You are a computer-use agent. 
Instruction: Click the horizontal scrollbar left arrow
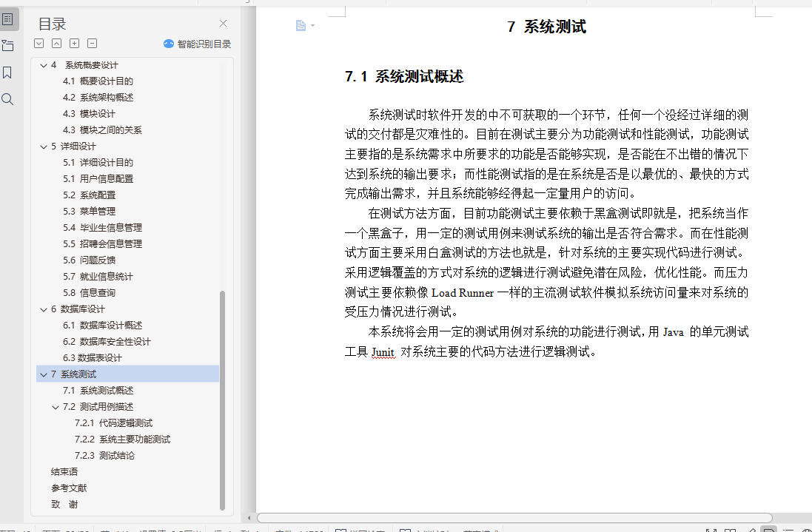tap(249, 518)
